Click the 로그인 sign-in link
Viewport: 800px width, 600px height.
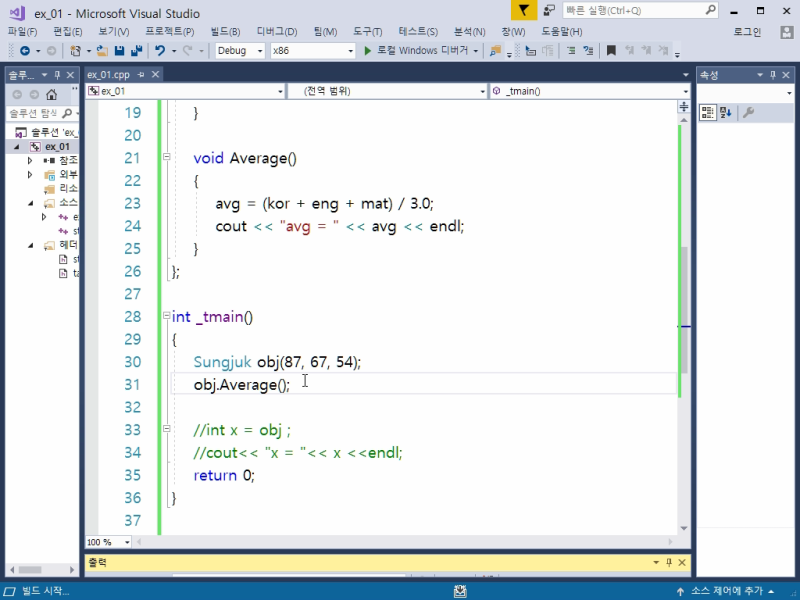747,32
